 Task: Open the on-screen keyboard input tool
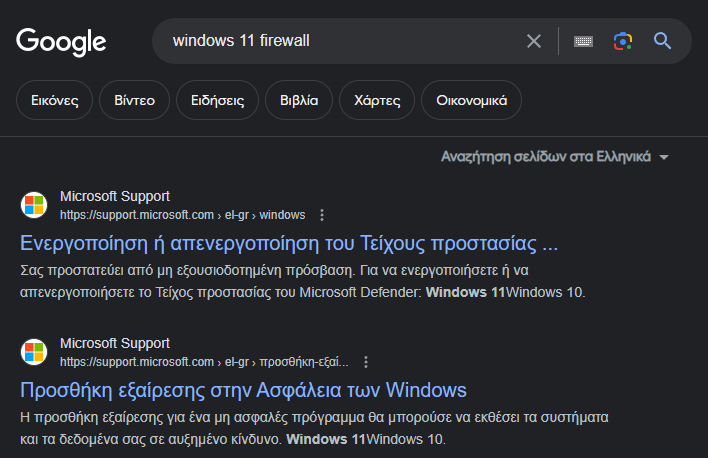tap(583, 42)
